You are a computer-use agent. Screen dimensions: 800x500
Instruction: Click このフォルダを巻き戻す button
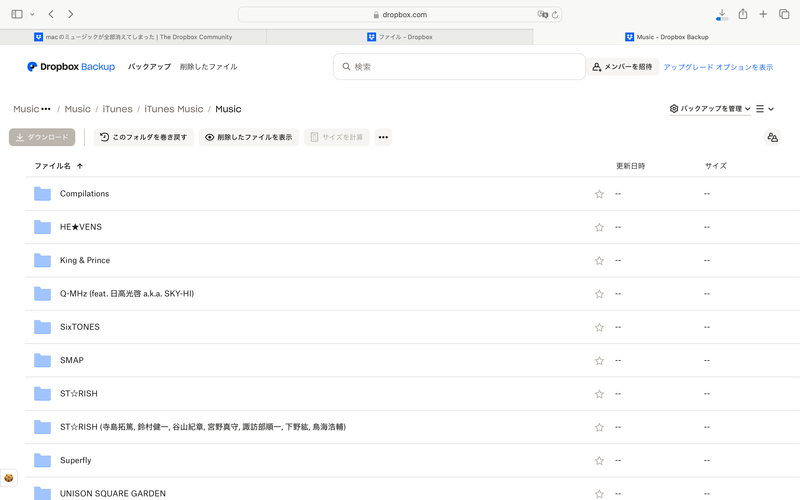tap(143, 137)
